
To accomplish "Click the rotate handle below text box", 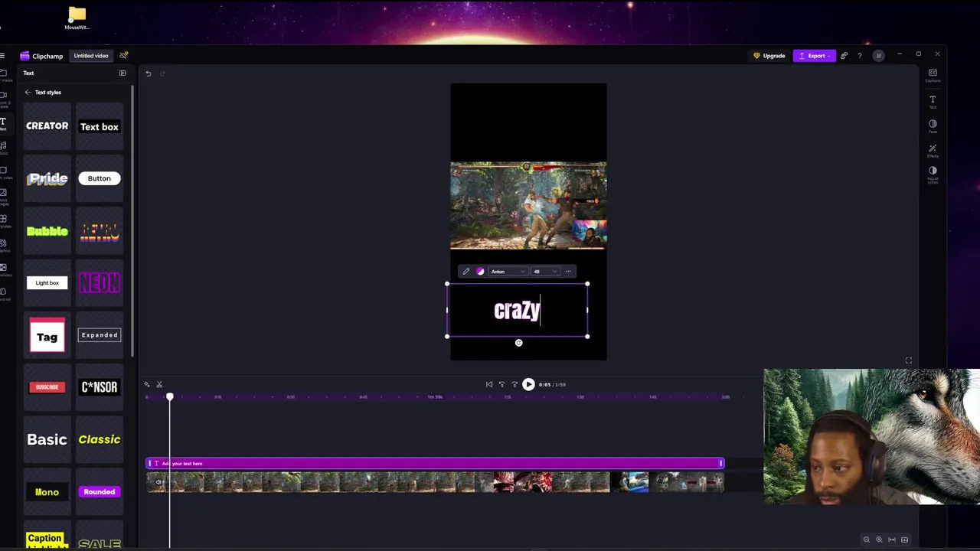I will (518, 343).
